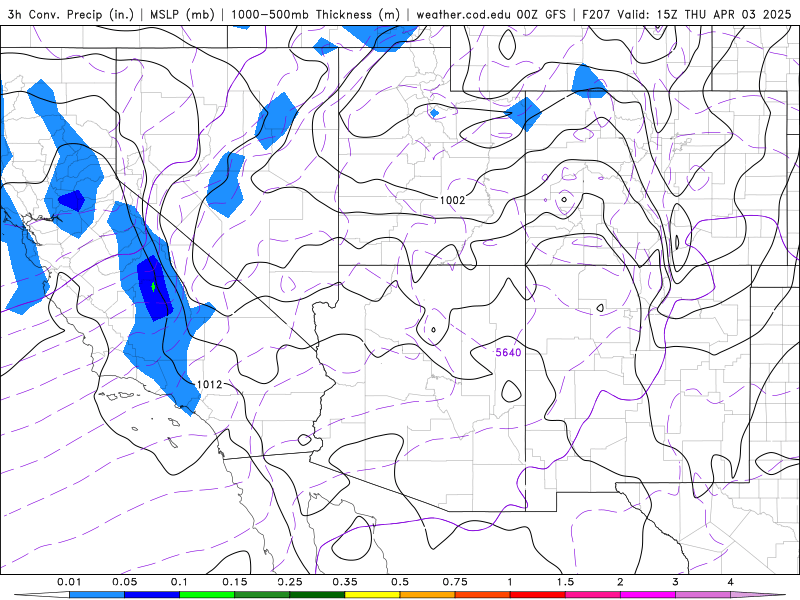Click the legend value 4
Image resolution: width=800 pixels, height=600 pixels.
click(731, 582)
